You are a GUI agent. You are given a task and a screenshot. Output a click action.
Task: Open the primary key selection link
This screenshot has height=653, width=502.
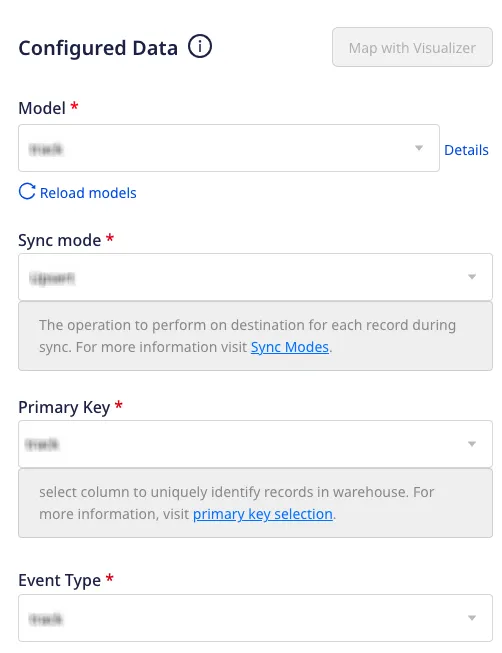point(262,514)
